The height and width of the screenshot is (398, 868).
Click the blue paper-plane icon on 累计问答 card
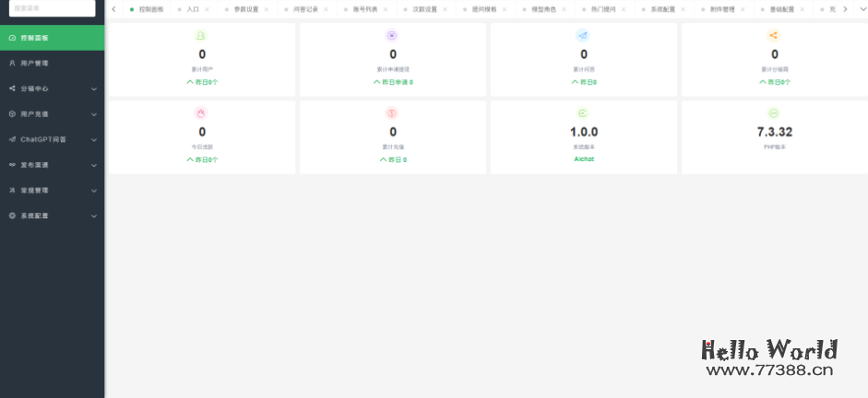tap(582, 36)
